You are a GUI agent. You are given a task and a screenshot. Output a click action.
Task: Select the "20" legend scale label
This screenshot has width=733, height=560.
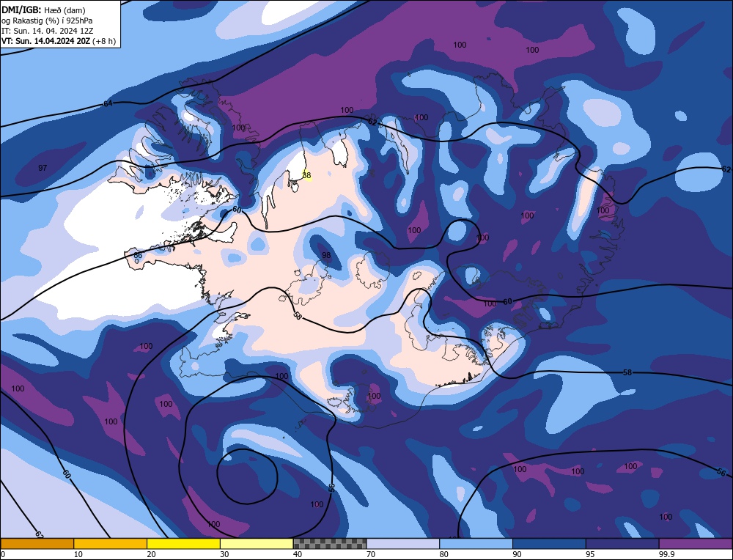pos(151,554)
